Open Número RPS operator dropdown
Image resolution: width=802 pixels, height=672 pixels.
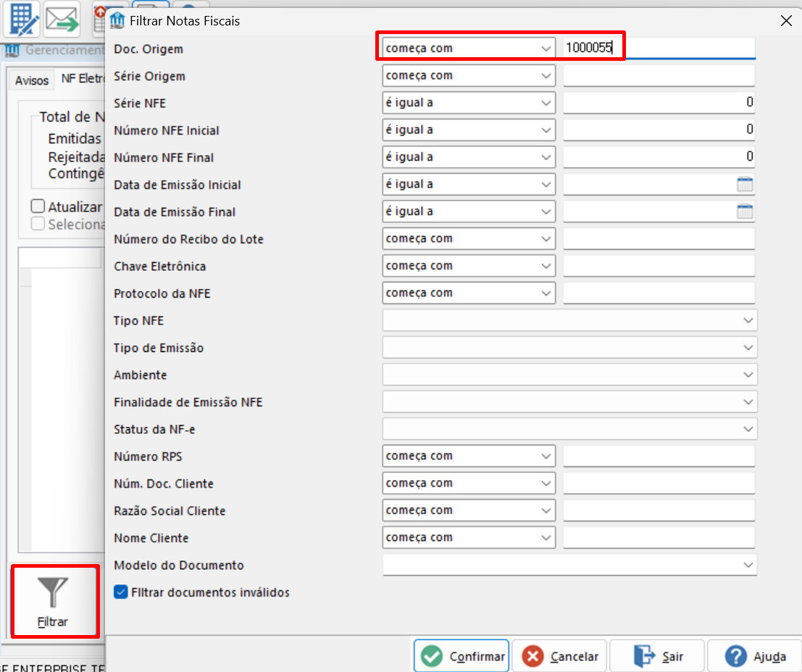469,455
